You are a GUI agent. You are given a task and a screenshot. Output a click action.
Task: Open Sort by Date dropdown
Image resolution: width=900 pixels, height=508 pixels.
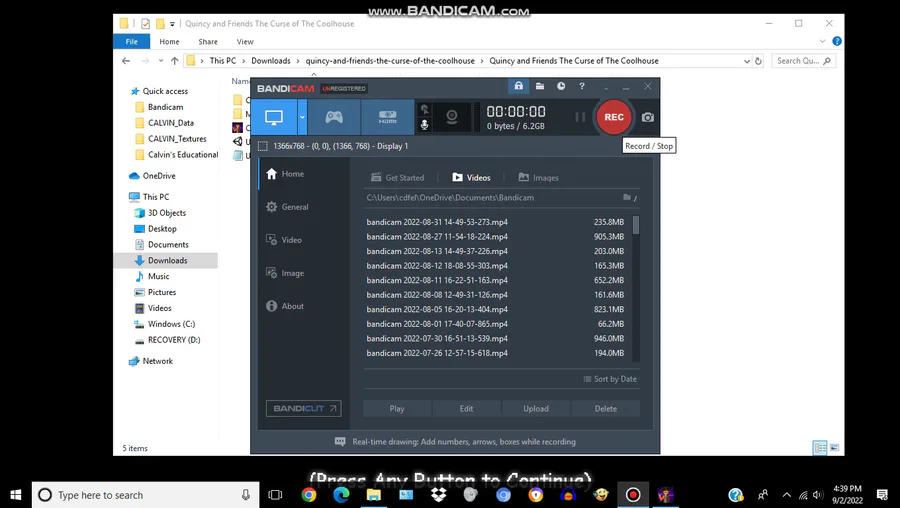point(610,379)
